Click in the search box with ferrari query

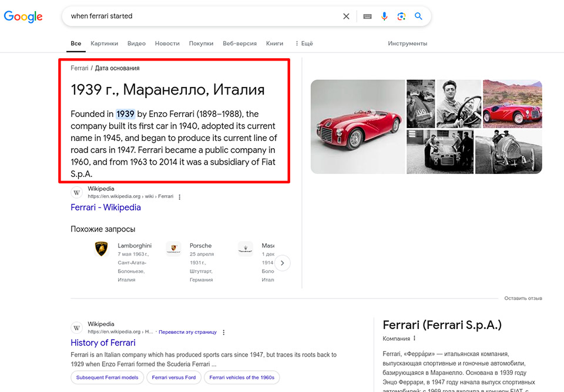(x=205, y=16)
